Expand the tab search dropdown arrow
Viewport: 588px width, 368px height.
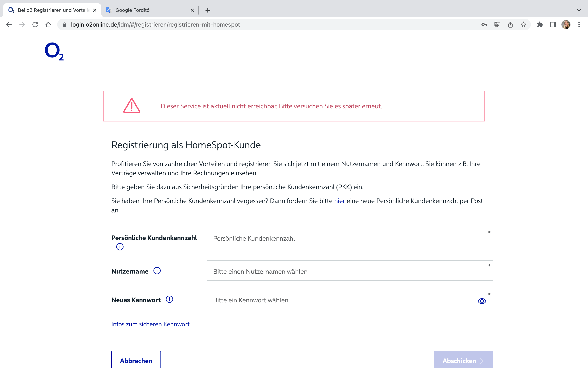pyautogui.click(x=579, y=10)
